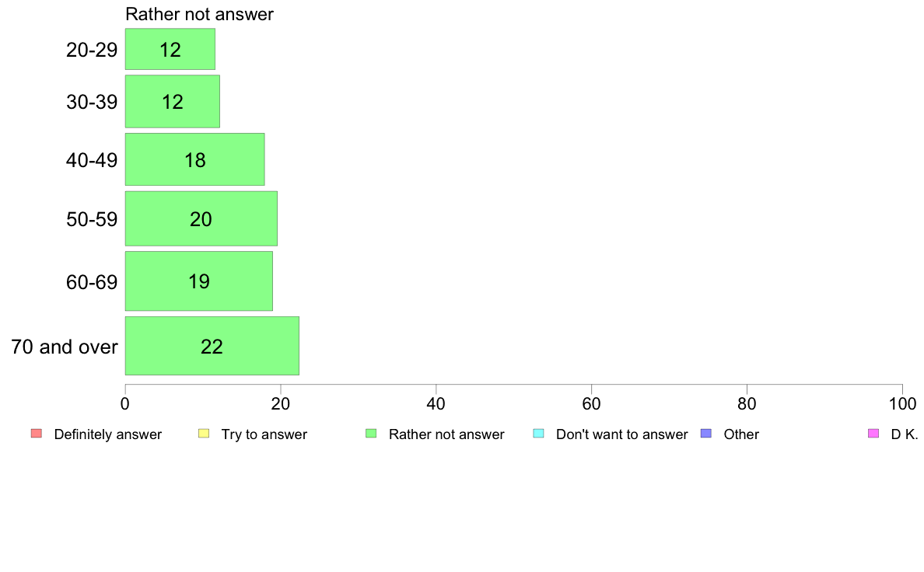The height and width of the screenshot is (572, 924).
Task: Select the 40-49 bar showing 18
Action: point(194,159)
